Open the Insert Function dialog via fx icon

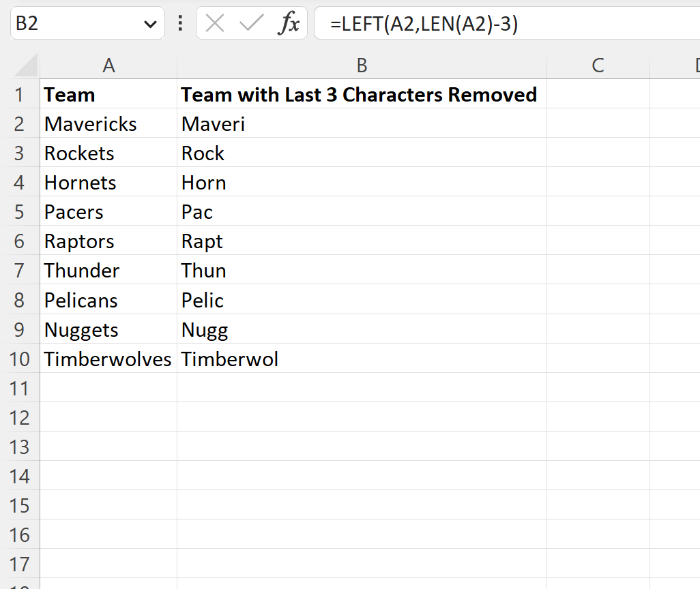tap(291, 22)
